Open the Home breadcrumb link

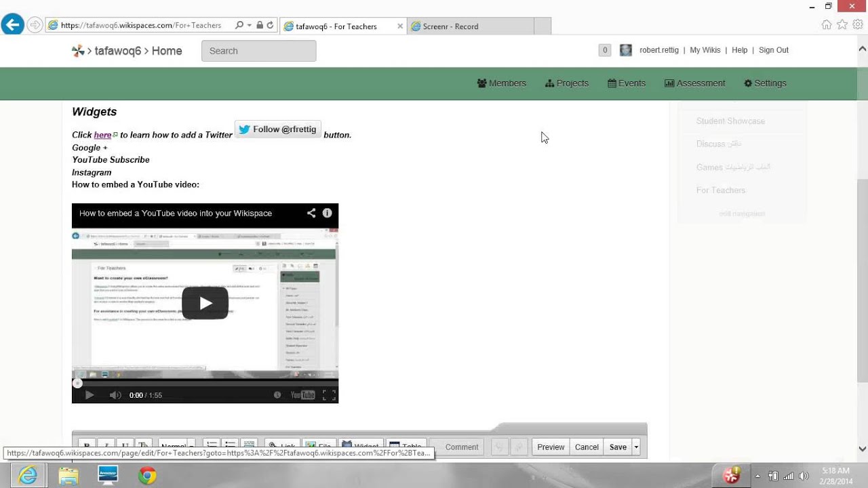click(167, 51)
